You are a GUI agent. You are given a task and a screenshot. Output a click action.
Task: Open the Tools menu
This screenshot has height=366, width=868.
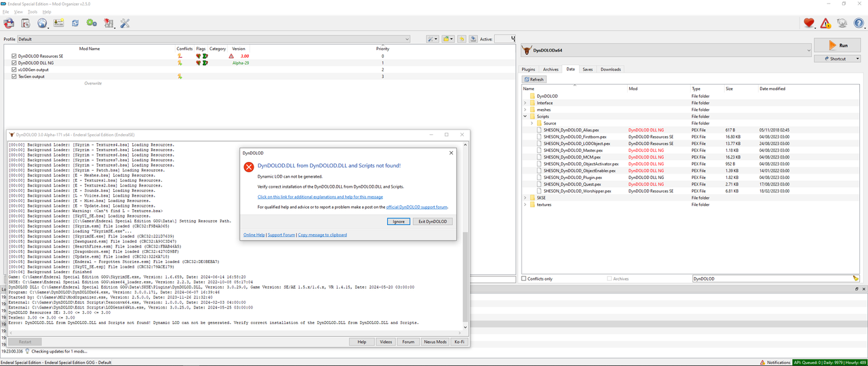point(33,12)
